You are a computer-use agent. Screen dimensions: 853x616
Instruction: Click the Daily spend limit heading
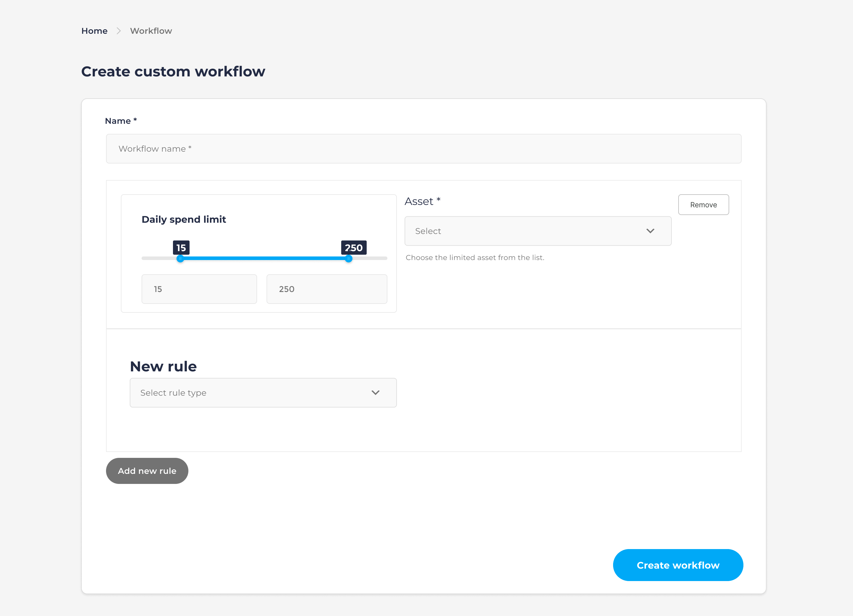[184, 219]
